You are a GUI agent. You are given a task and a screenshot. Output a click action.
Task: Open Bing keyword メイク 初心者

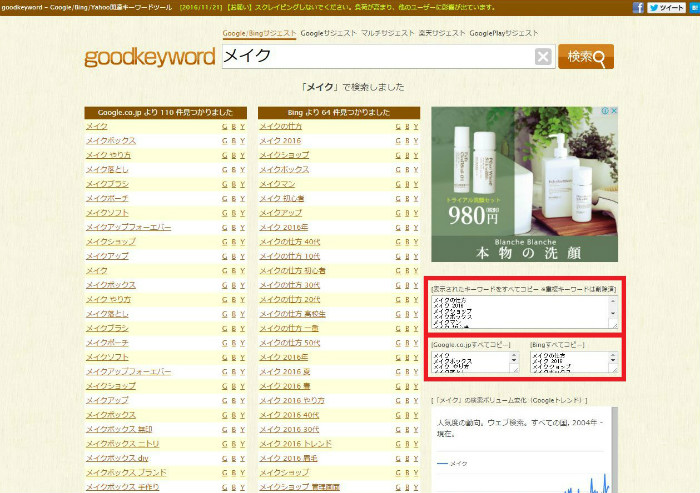[x=282, y=198]
